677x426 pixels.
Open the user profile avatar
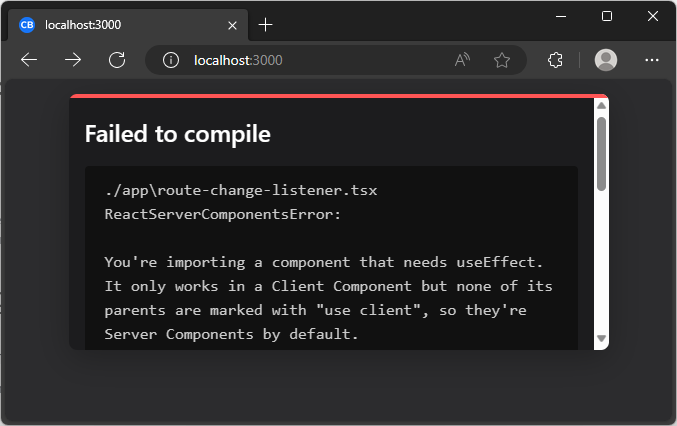[x=606, y=60]
